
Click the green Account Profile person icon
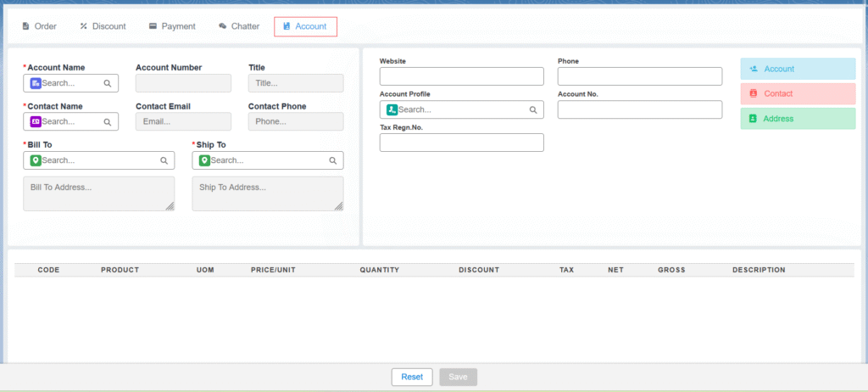(x=392, y=110)
